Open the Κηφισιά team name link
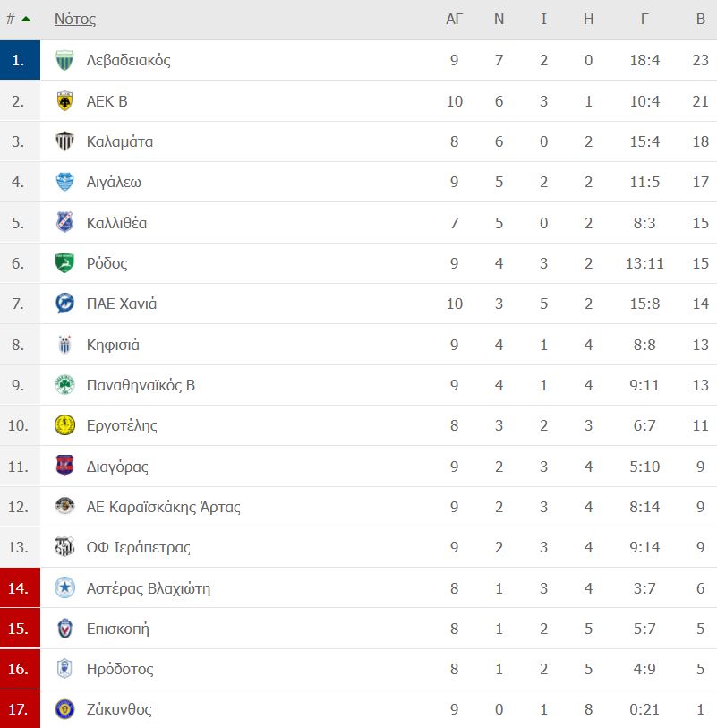This screenshot has height=728, width=717. point(113,345)
